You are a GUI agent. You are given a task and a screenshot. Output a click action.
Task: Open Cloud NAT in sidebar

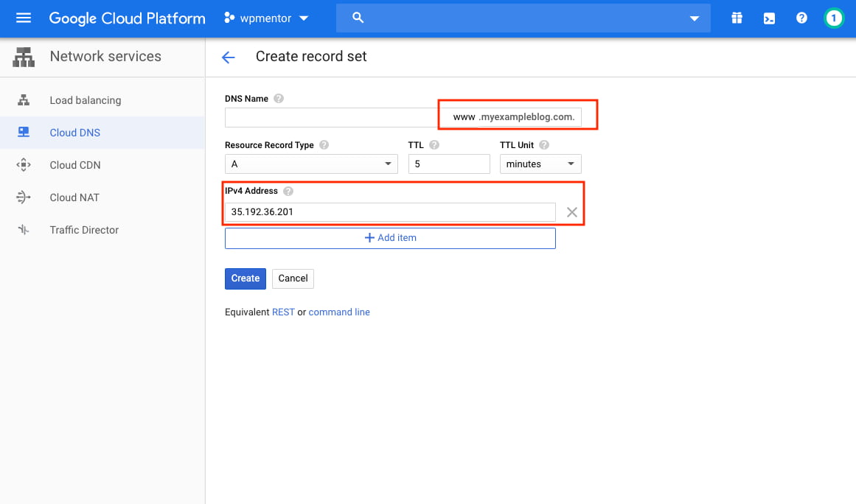102,197
